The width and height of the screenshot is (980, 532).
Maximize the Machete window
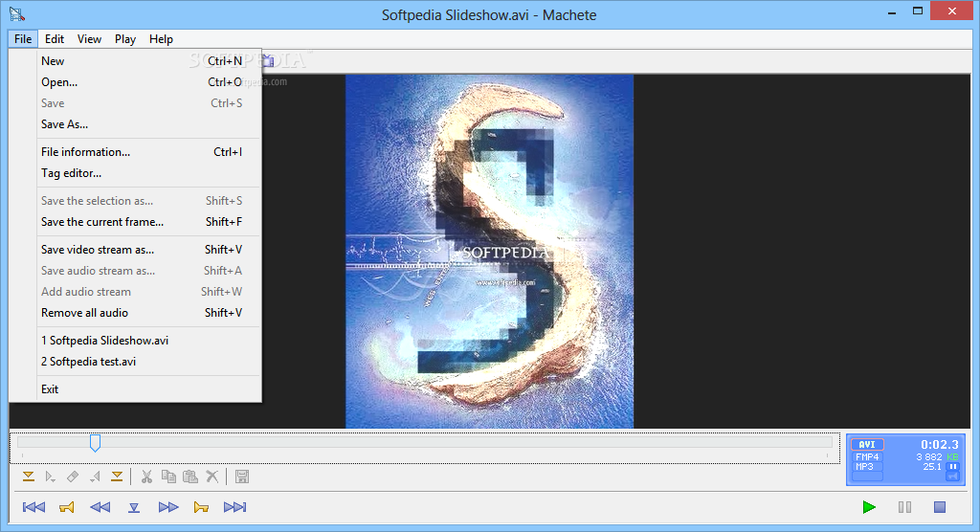918,11
